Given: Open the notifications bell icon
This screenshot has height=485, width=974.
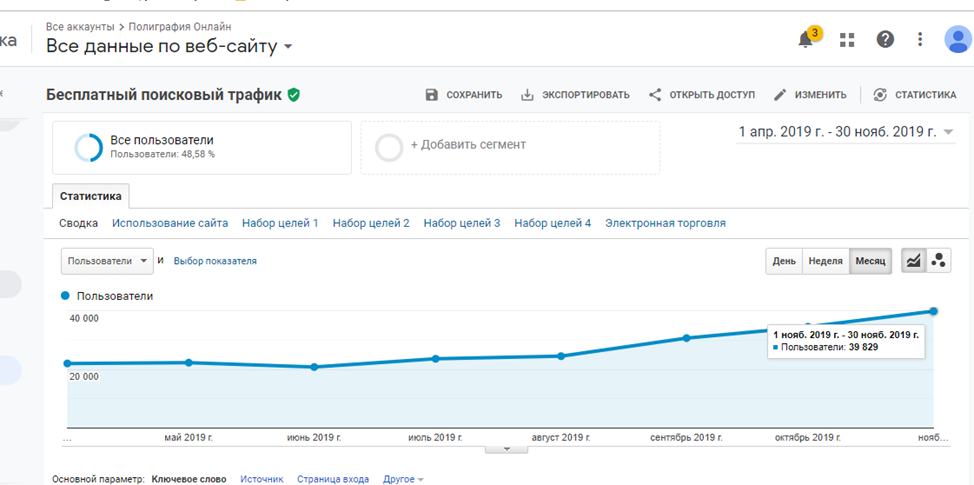Looking at the screenshot, I should pyautogui.click(x=806, y=40).
